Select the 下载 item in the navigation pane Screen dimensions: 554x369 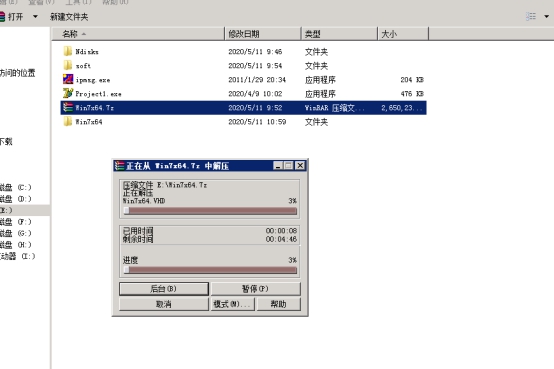(6, 142)
